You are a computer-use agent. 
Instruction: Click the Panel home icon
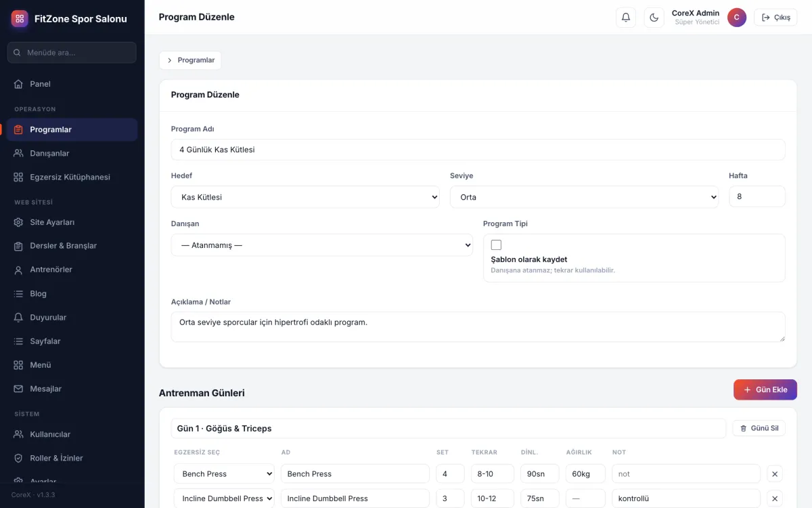pyautogui.click(x=18, y=84)
